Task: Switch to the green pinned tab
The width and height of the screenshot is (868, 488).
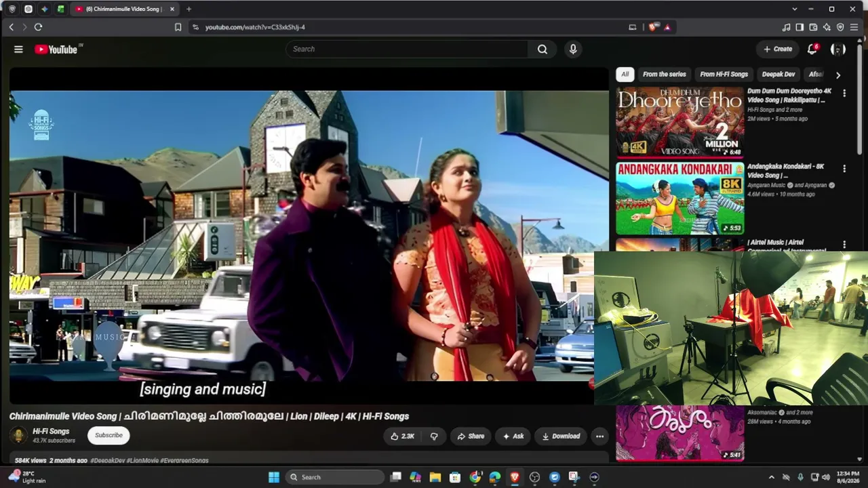Action: [x=61, y=9]
